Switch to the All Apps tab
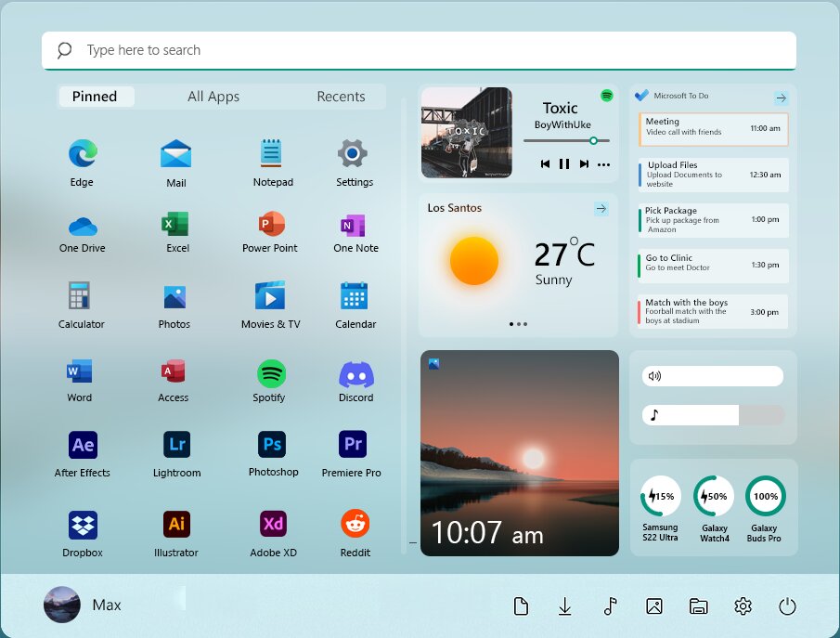This screenshot has height=638, width=840. (x=213, y=97)
